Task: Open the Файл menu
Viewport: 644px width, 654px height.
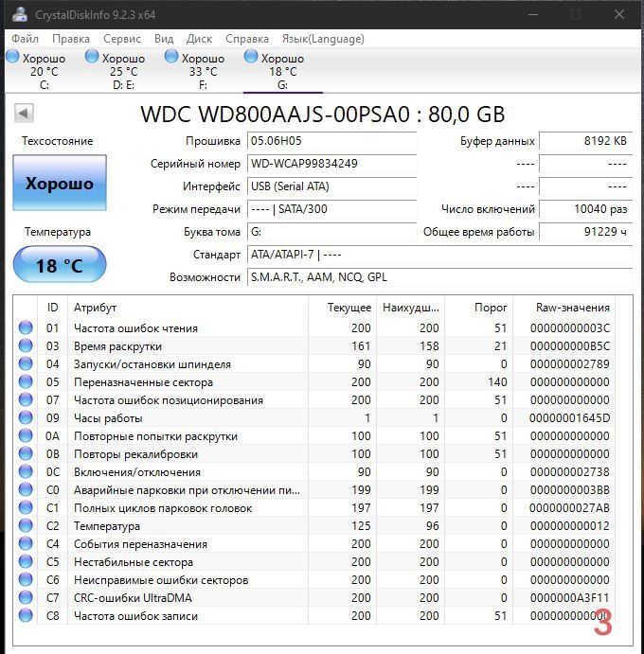Action: [x=25, y=39]
